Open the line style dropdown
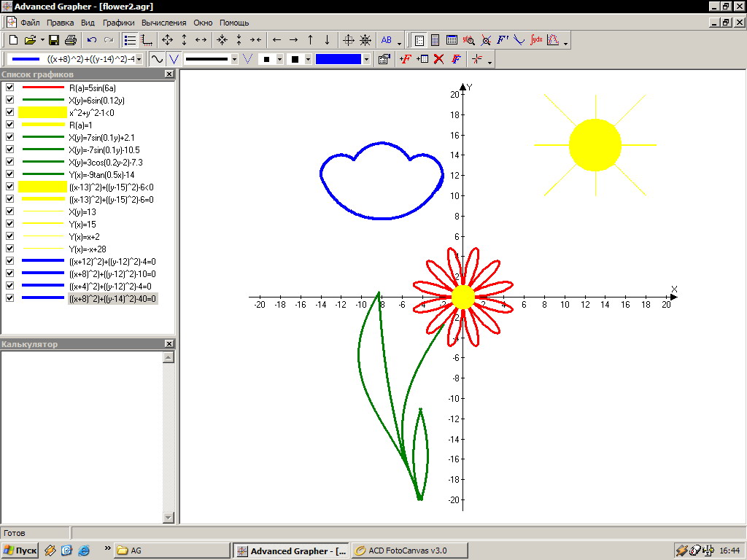The image size is (747, 560). [234, 59]
